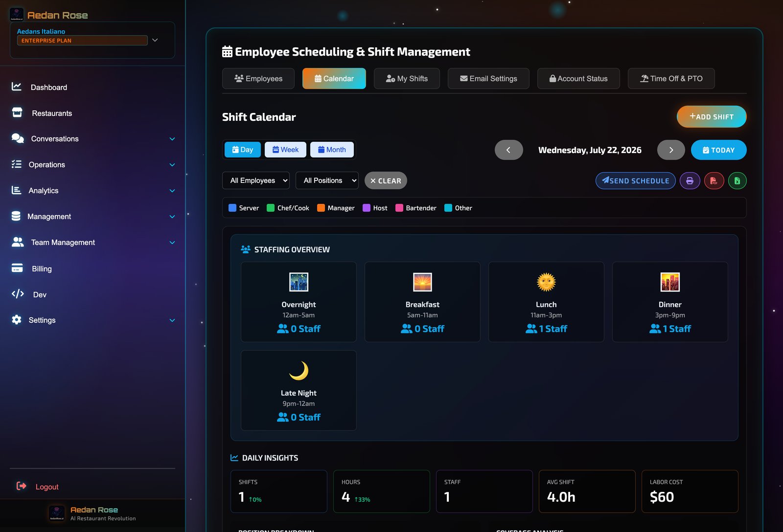The width and height of the screenshot is (783, 532).
Task: Click the Management database icon
Action: pyautogui.click(x=16, y=216)
